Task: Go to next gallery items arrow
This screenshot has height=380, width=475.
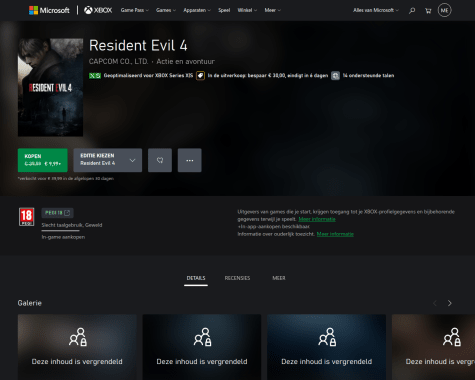Action: click(450, 303)
